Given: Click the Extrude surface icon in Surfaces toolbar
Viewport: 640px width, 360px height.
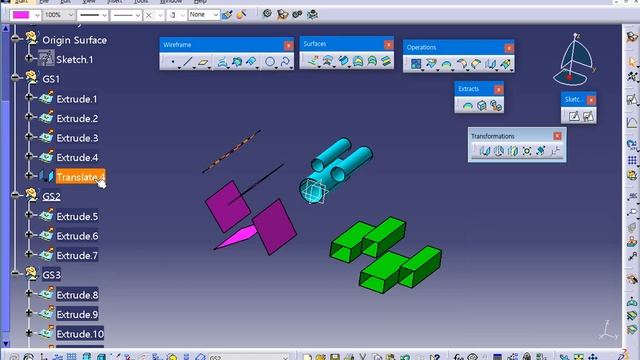Looking at the screenshot, I should coord(313,61).
